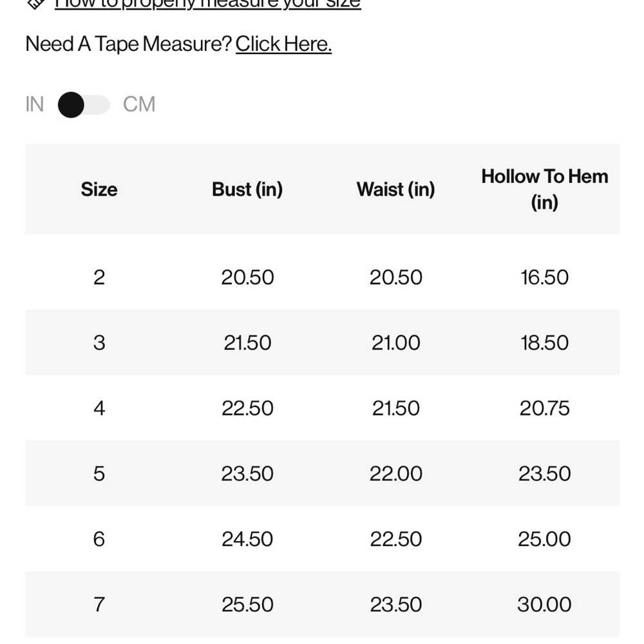The height and width of the screenshot is (644, 644).
Task: Select size 2 in the table
Action: coord(99,277)
